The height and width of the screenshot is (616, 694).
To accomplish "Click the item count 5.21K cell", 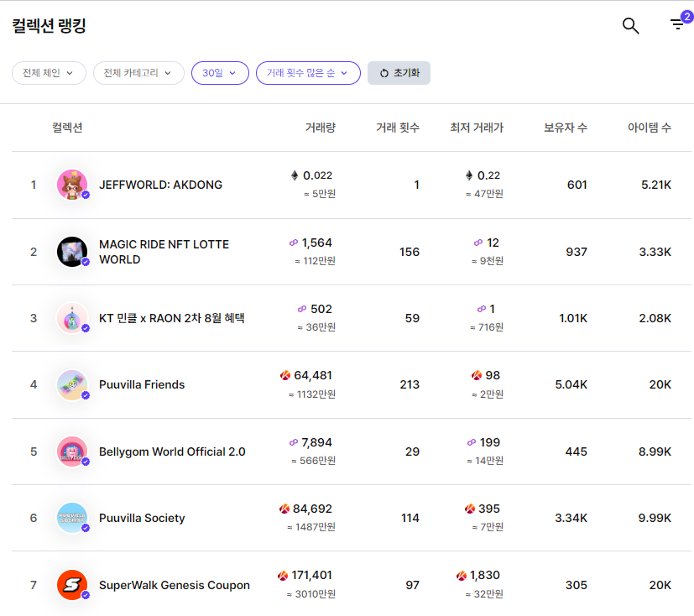I will (656, 185).
